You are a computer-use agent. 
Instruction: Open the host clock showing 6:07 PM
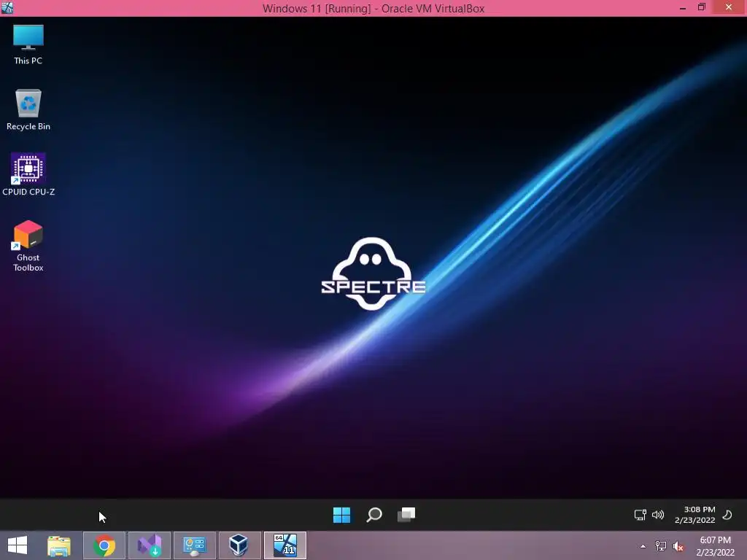pos(715,546)
